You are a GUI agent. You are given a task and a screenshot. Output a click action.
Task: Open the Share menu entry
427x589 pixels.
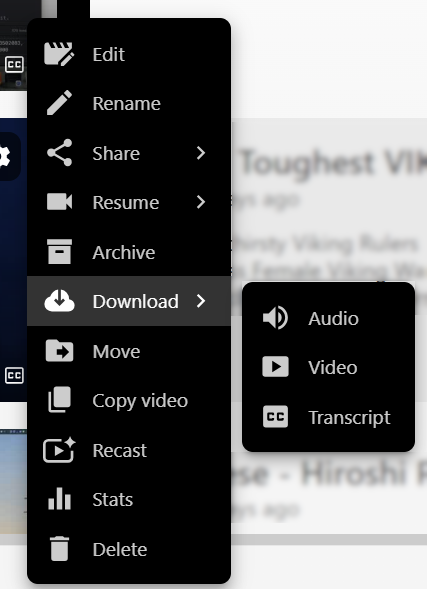[x=129, y=153]
